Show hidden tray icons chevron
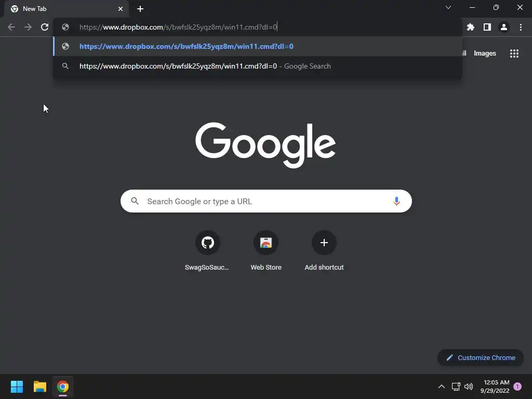Image resolution: width=532 pixels, height=399 pixels. click(x=442, y=387)
